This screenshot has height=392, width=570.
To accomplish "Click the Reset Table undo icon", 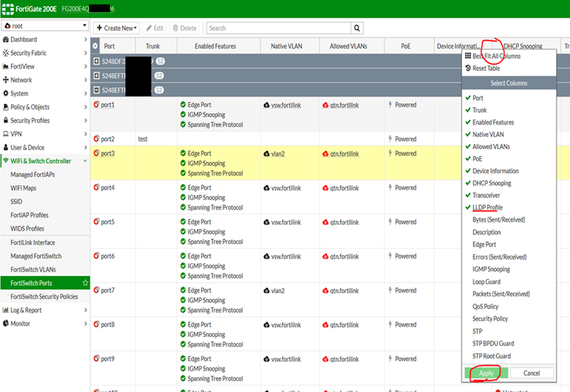I will (468, 68).
